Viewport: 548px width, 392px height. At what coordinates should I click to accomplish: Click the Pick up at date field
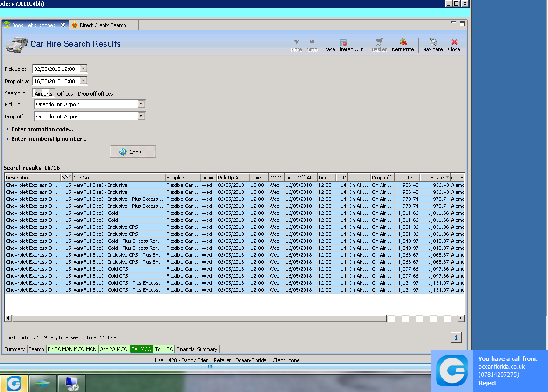click(56, 69)
